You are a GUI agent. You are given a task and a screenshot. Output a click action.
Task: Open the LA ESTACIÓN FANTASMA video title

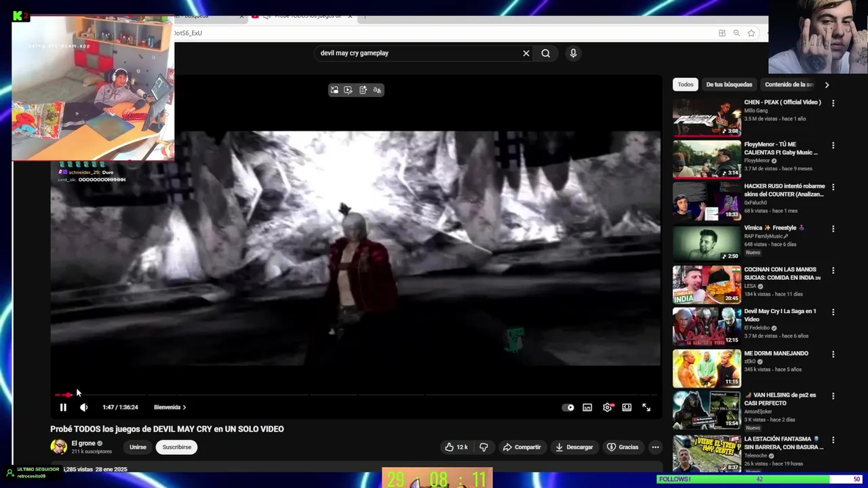point(783,443)
